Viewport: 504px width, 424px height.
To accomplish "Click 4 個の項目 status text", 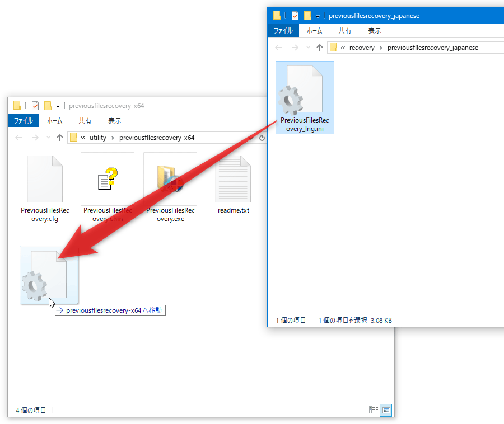I will tap(31, 410).
